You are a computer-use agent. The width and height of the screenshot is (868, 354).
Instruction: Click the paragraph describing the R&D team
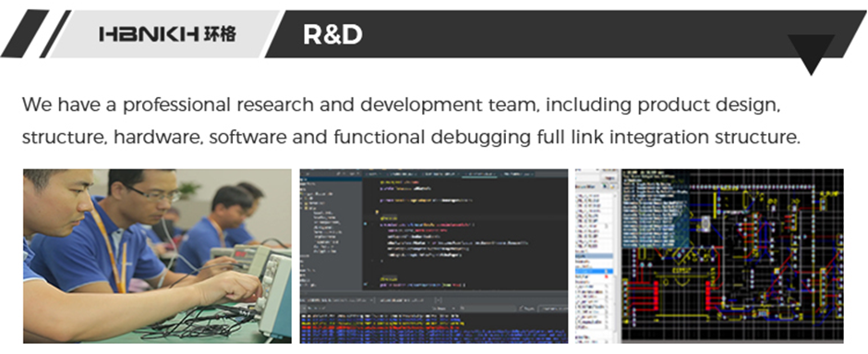[411, 121]
